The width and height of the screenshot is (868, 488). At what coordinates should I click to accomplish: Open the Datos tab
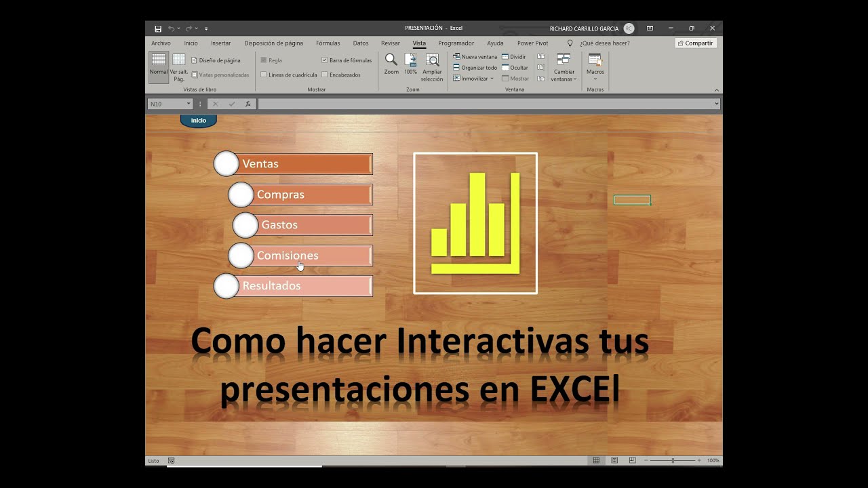tap(361, 43)
